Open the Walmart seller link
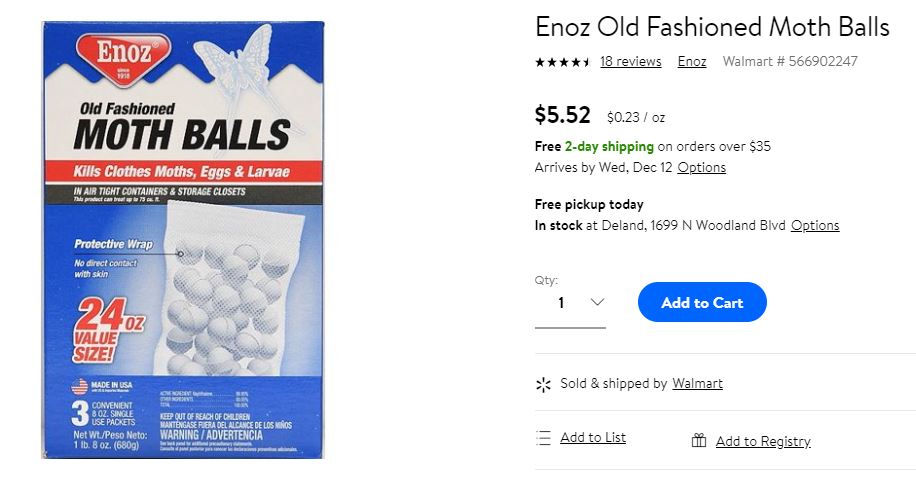The width and height of the screenshot is (916, 480). (698, 384)
